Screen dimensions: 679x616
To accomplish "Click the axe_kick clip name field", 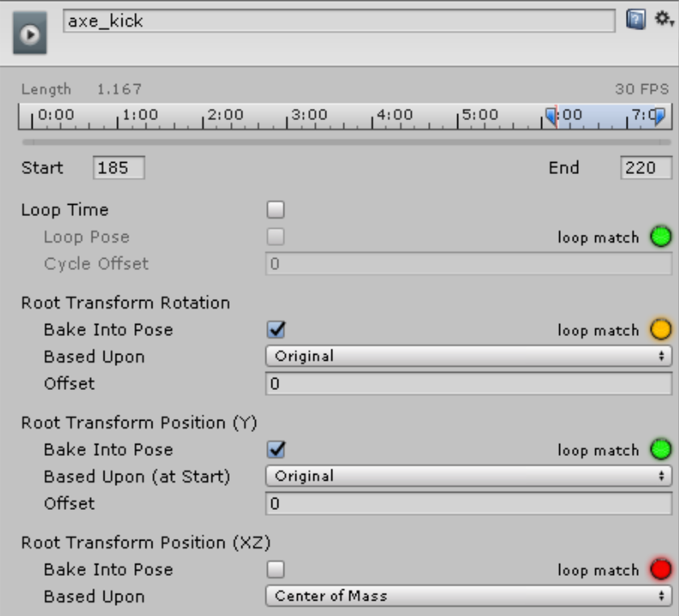I will (339, 21).
